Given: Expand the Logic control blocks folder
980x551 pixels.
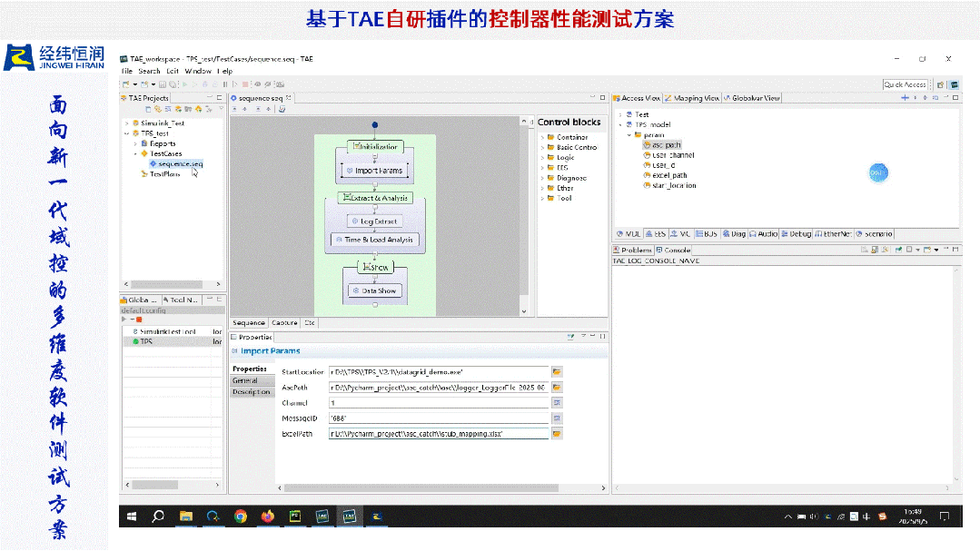Looking at the screenshot, I should click(x=542, y=157).
